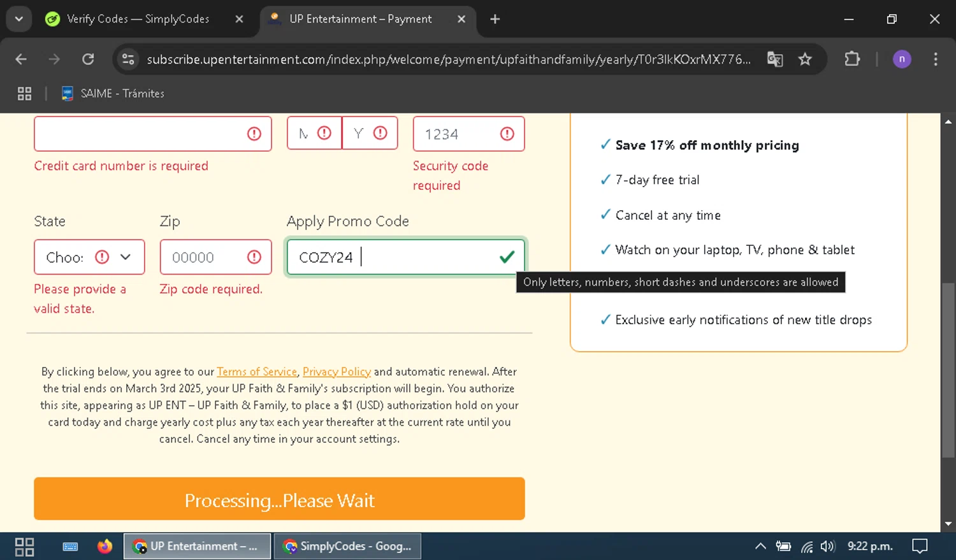956x560 pixels.
Task: Open the SAIME - Trámites bookmark
Action: 113,94
